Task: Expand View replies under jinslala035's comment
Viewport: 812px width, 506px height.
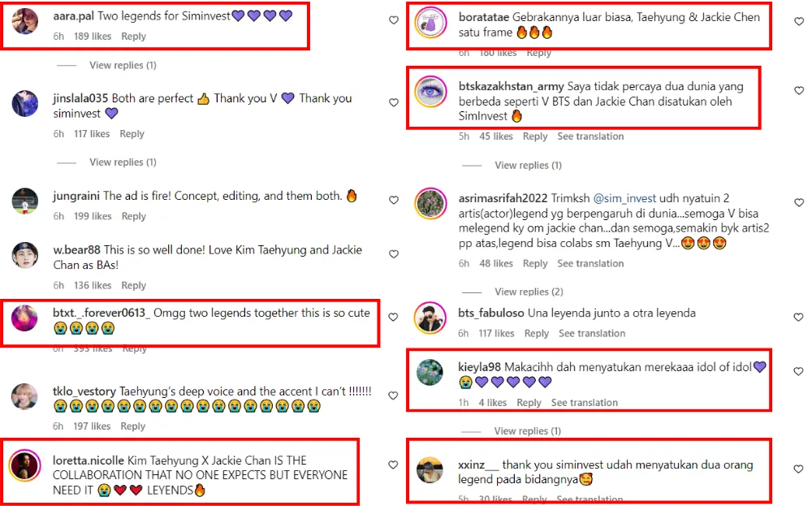Action: pyautogui.click(x=123, y=162)
